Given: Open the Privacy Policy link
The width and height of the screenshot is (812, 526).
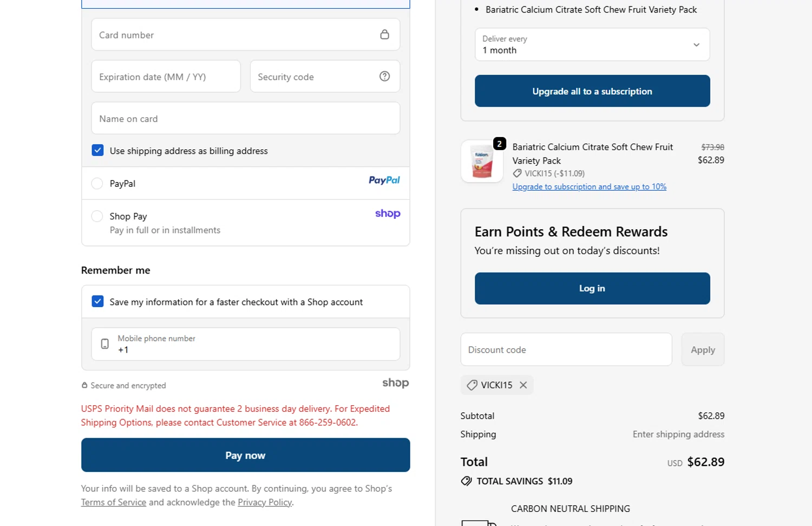Looking at the screenshot, I should pyautogui.click(x=265, y=502).
